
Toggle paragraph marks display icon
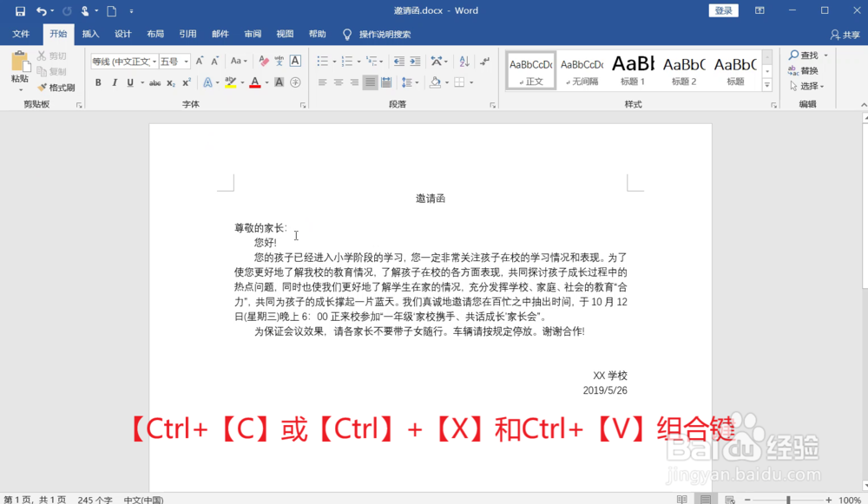point(485,62)
